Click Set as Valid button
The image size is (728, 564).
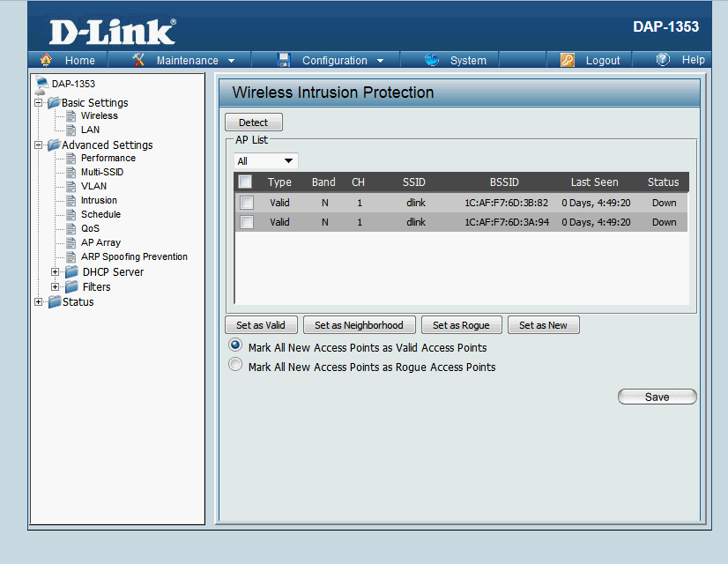tap(261, 325)
